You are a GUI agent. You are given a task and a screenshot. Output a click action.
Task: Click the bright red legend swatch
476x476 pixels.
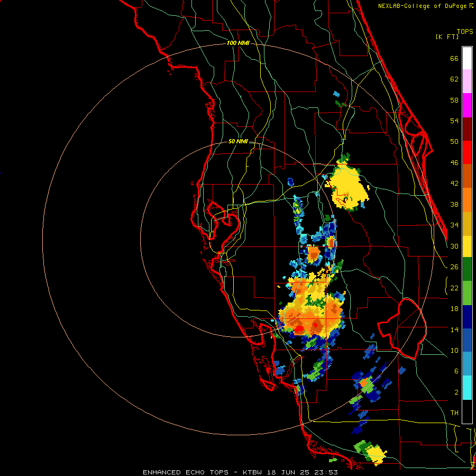[467, 152]
